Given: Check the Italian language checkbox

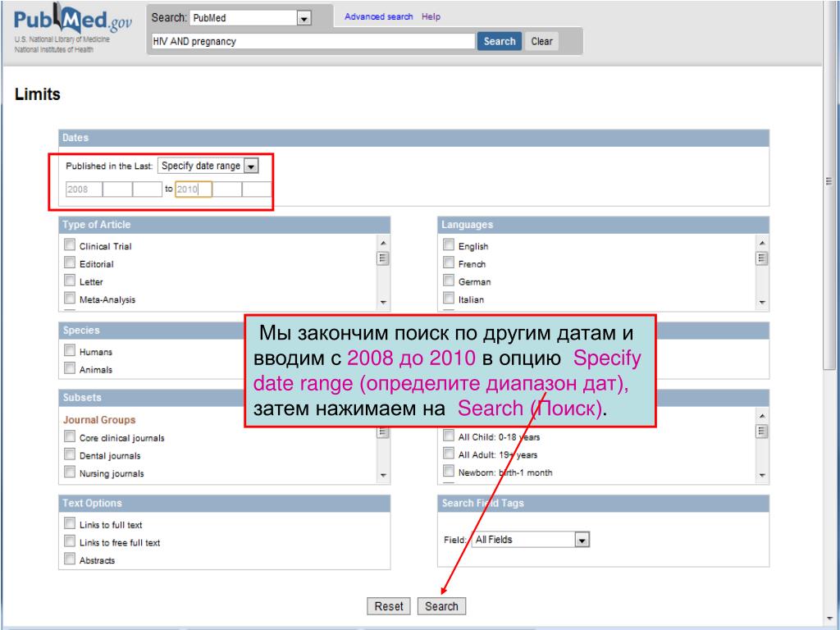Looking at the screenshot, I should click(x=449, y=298).
